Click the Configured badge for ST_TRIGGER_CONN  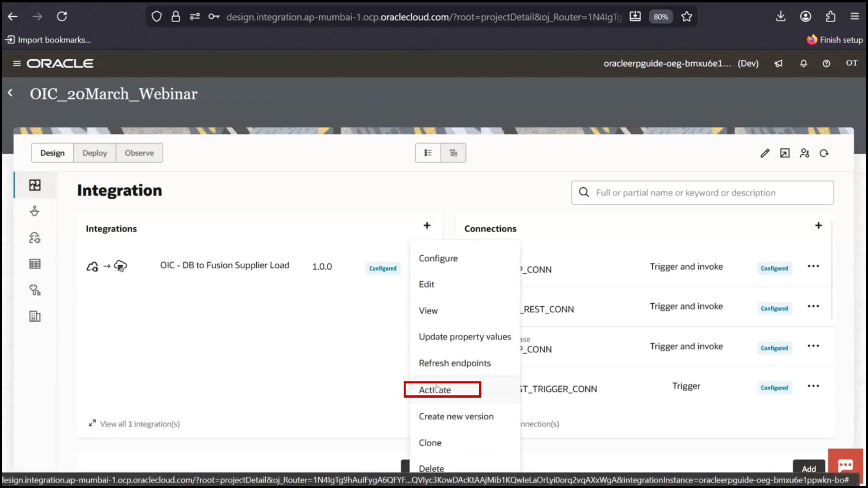click(x=774, y=388)
